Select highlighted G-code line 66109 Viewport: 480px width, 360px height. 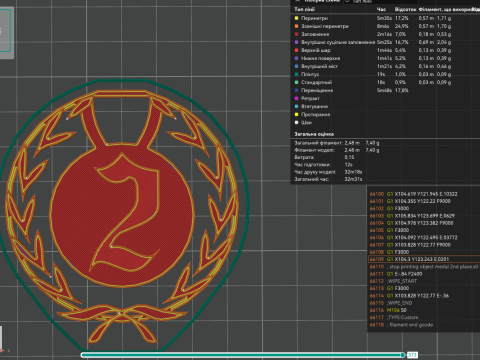(424, 259)
